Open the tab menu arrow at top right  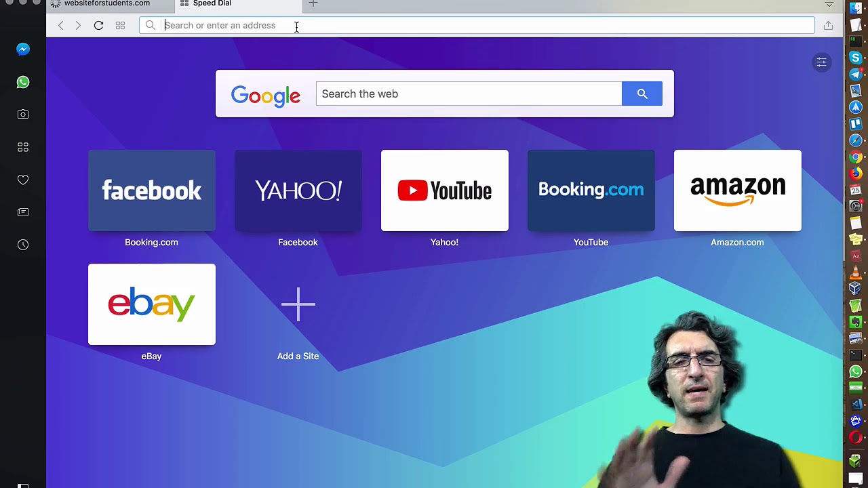click(x=829, y=4)
